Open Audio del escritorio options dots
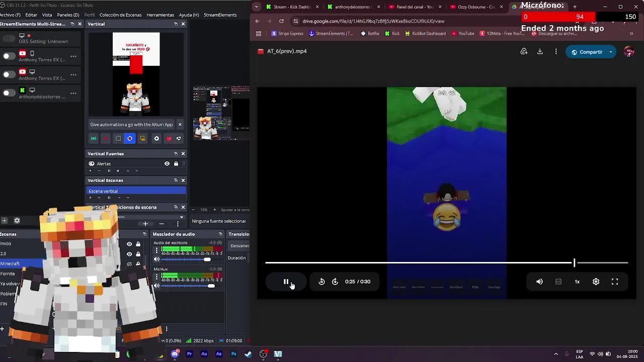Viewport: 644px width, 362px height. coord(156,250)
